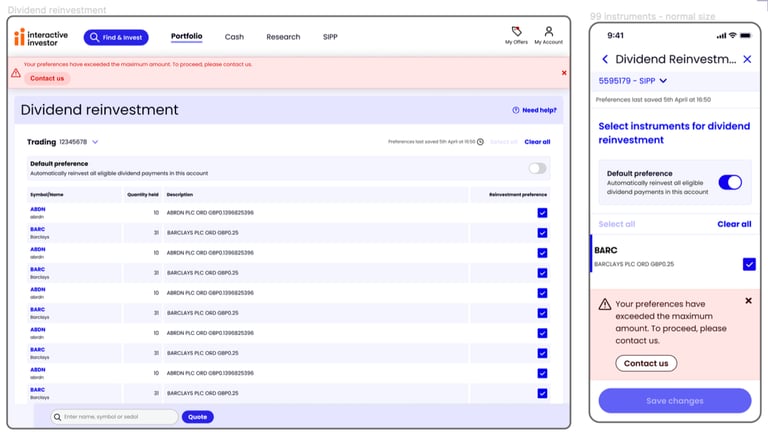This screenshot has height=436, width=768.
Task: Click Contact us in mobile alert
Action: [x=646, y=363]
